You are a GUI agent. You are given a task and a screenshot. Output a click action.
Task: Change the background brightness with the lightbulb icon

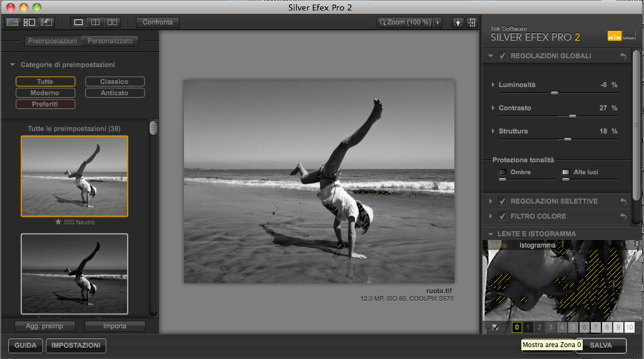[458, 23]
